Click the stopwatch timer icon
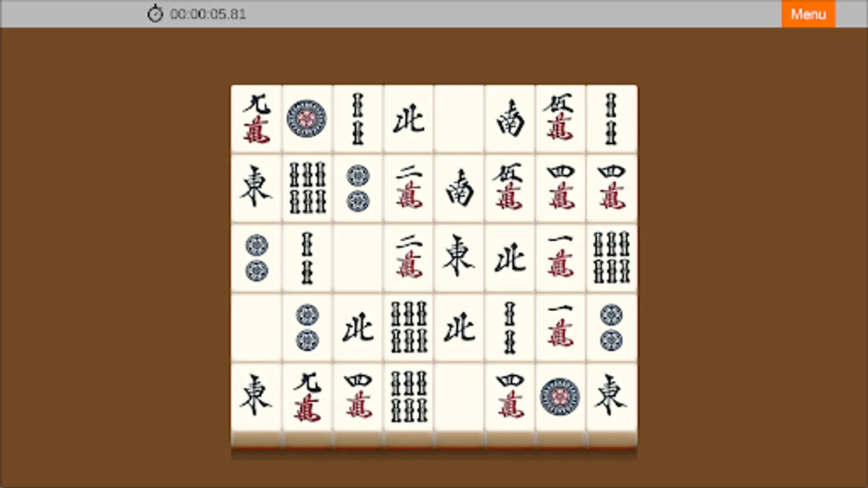 point(155,14)
